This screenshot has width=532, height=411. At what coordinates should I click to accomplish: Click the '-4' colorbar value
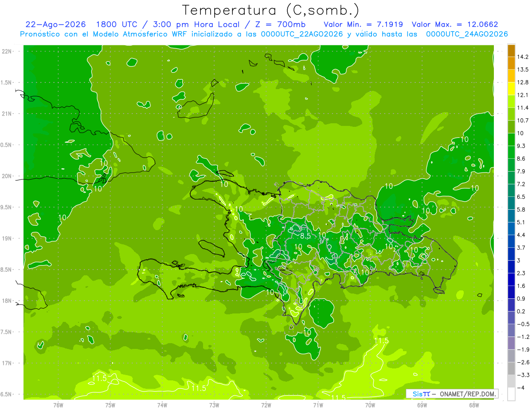click(521, 388)
